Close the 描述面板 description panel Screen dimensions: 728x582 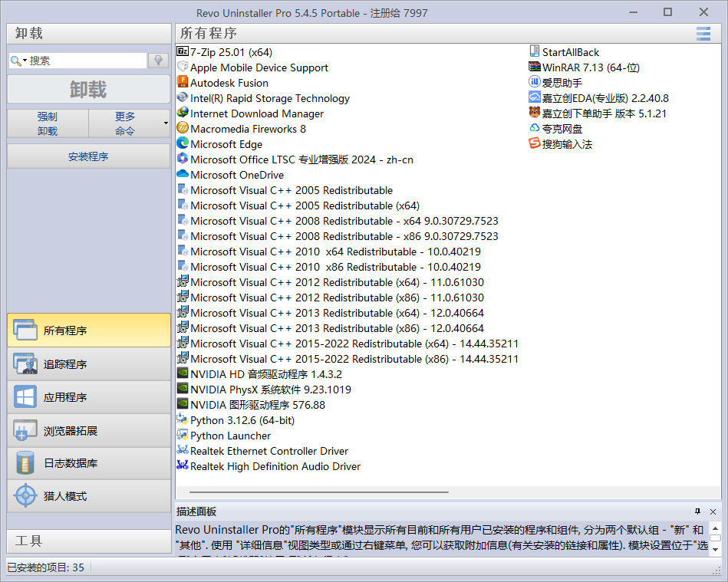click(x=713, y=511)
